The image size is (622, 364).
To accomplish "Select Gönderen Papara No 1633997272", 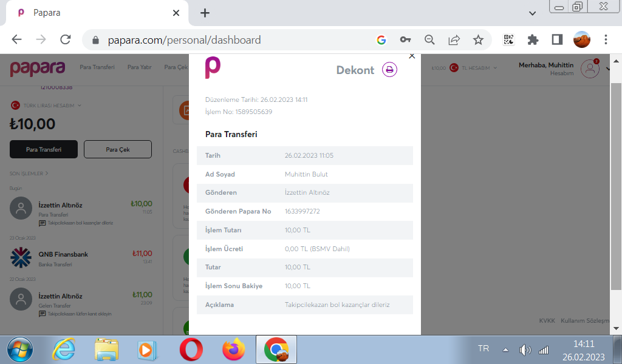I will click(302, 211).
